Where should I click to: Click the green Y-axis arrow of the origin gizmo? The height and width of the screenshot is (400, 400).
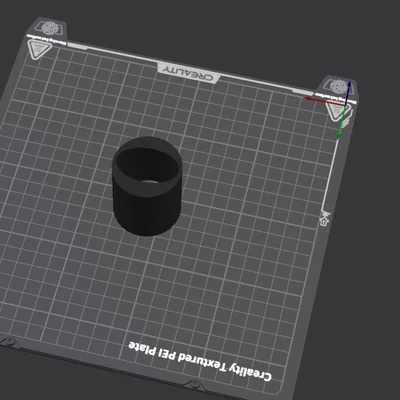tap(341, 122)
